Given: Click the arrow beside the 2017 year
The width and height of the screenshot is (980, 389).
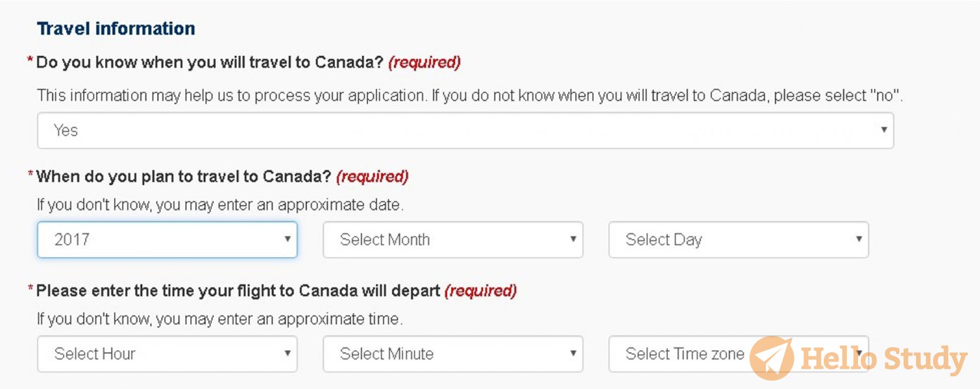Looking at the screenshot, I should [287, 239].
